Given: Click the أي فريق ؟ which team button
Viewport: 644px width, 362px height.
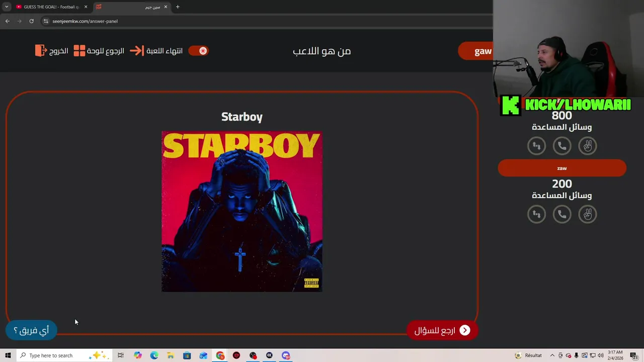Looking at the screenshot, I should (31, 330).
